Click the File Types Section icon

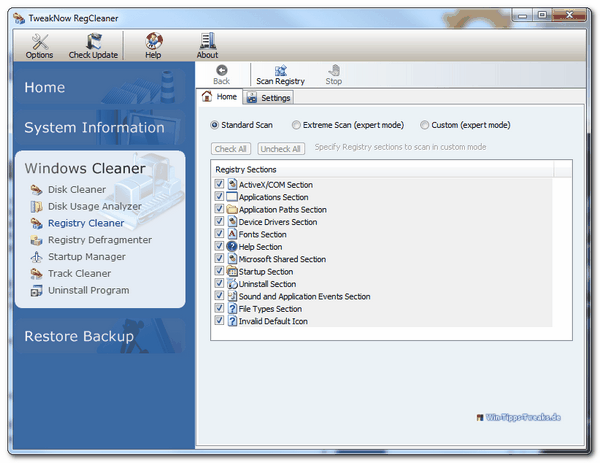pos(232,308)
